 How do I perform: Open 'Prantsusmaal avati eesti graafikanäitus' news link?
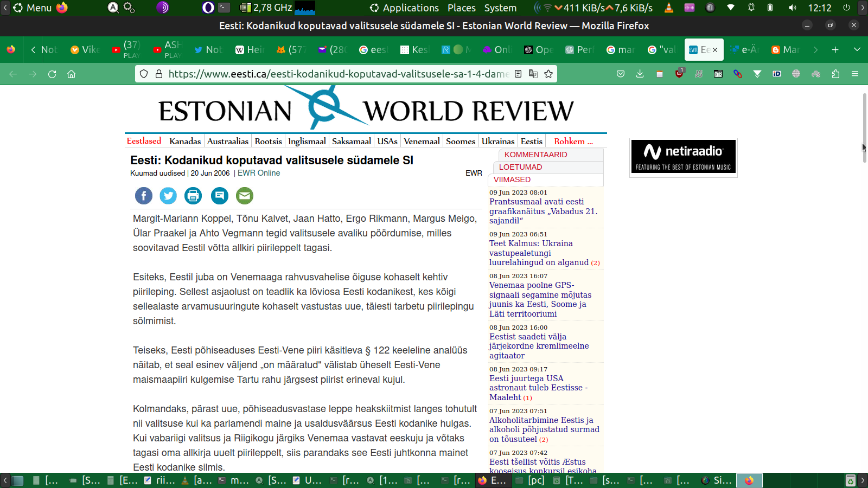pyautogui.click(x=544, y=211)
